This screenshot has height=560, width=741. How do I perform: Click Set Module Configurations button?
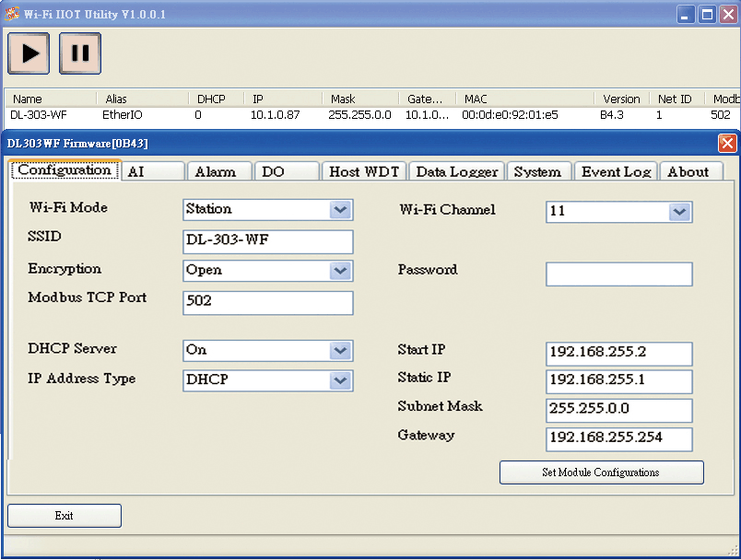(x=602, y=472)
